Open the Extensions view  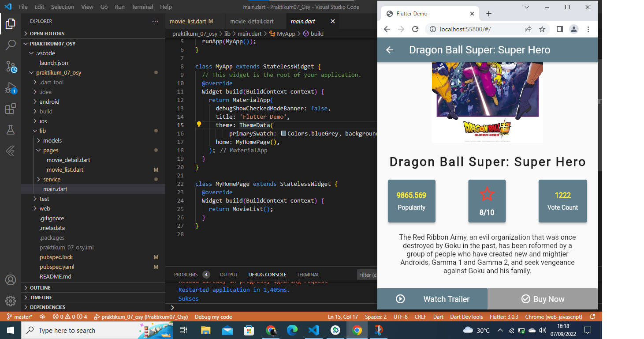[x=11, y=109]
